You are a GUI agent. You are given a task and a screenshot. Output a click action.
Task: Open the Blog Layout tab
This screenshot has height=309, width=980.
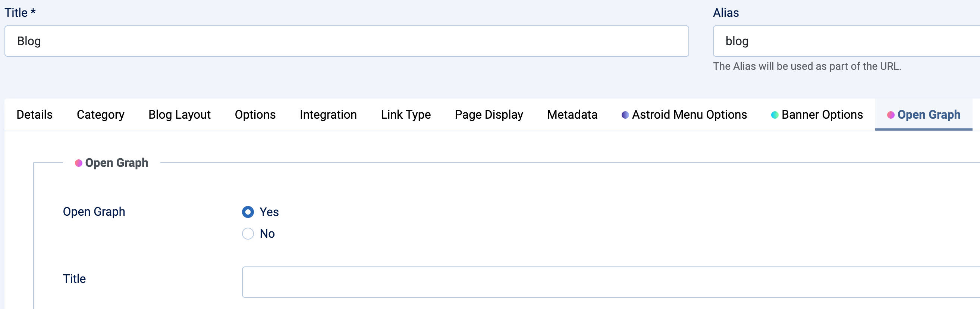[179, 115]
